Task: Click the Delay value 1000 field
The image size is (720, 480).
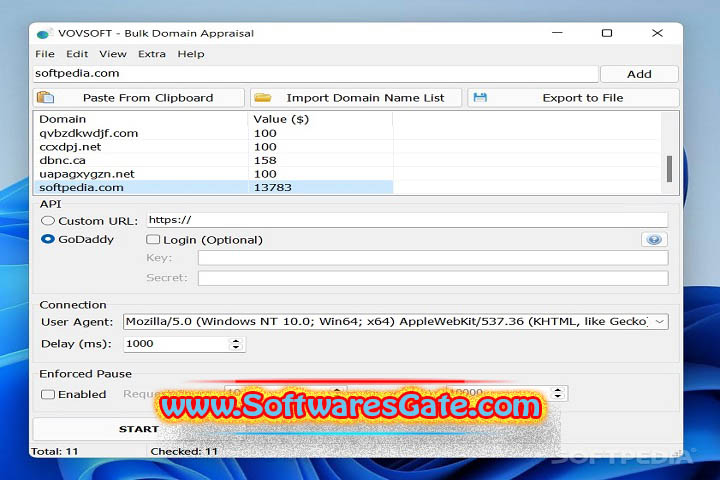Action: [176, 344]
